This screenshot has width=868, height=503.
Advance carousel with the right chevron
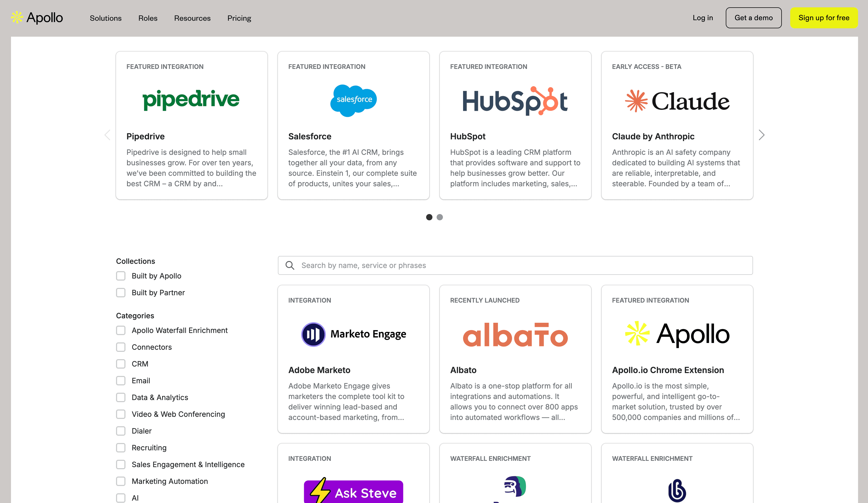pyautogui.click(x=762, y=135)
